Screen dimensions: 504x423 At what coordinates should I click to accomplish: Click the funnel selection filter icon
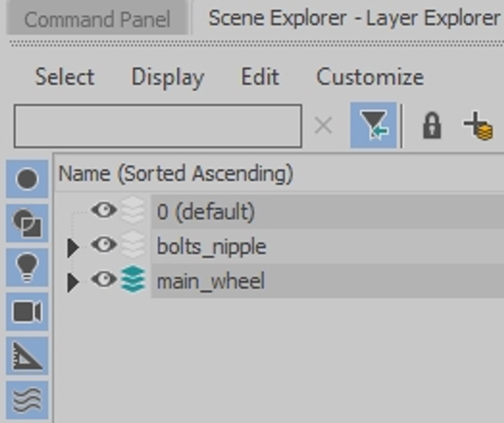[x=373, y=125]
